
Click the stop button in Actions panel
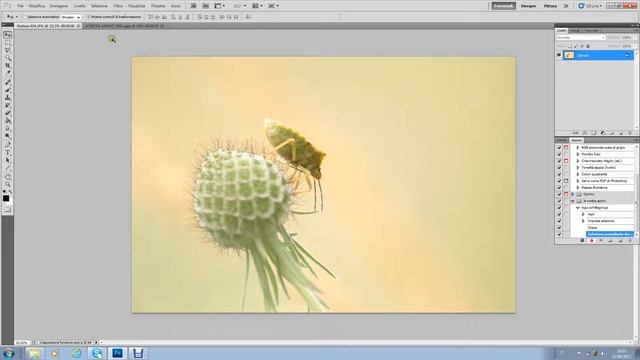coord(582,241)
